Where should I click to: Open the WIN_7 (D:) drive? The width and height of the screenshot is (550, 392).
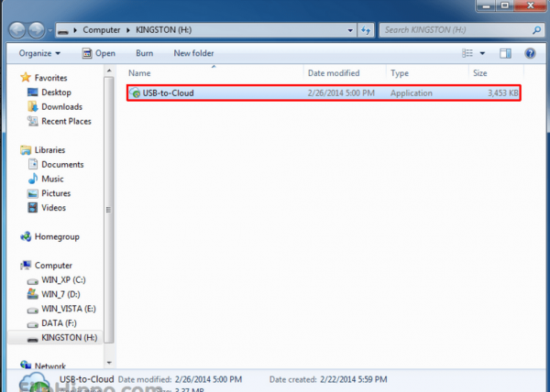(60, 294)
